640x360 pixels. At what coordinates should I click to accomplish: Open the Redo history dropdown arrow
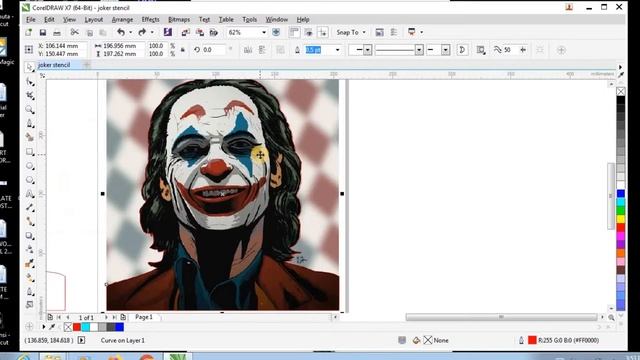(152, 32)
